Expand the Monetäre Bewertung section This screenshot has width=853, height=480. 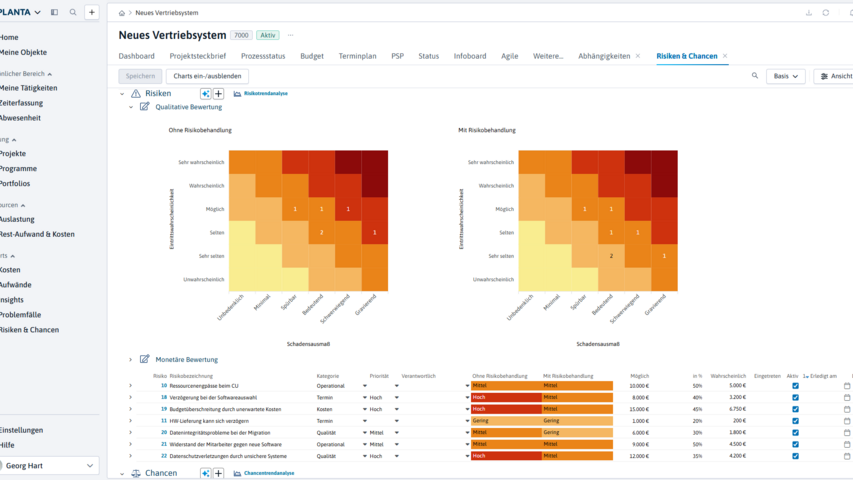pyautogui.click(x=131, y=360)
